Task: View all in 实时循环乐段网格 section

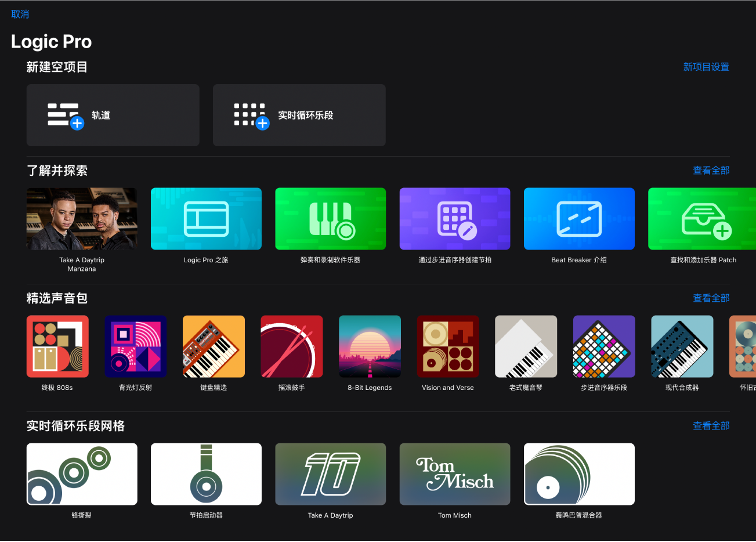Action: (711, 425)
